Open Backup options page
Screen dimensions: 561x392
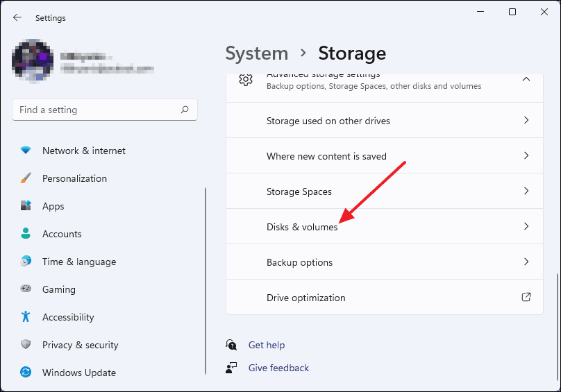click(x=384, y=262)
